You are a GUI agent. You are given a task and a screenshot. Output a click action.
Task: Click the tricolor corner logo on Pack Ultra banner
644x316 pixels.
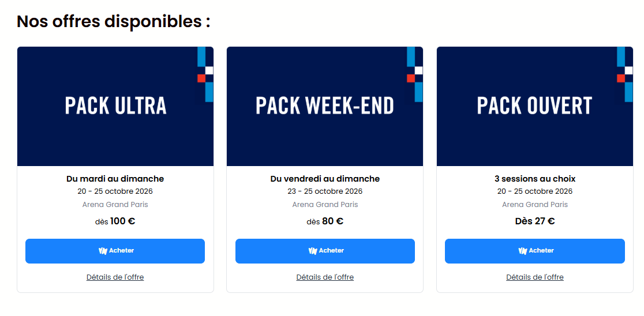tap(205, 75)
